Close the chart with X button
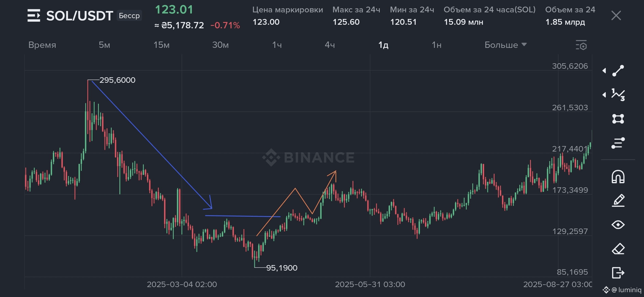Screen dimensions: 644x297 tap(616, 15)
